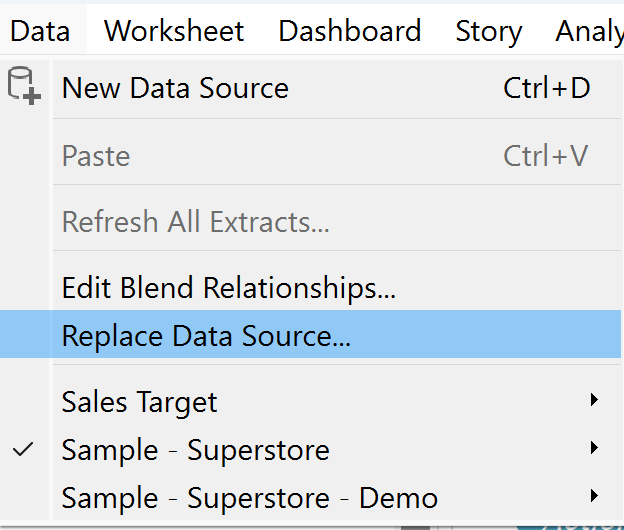Click the New Data Source cylinder icon

pyautogui.click(x=23, y=86)
